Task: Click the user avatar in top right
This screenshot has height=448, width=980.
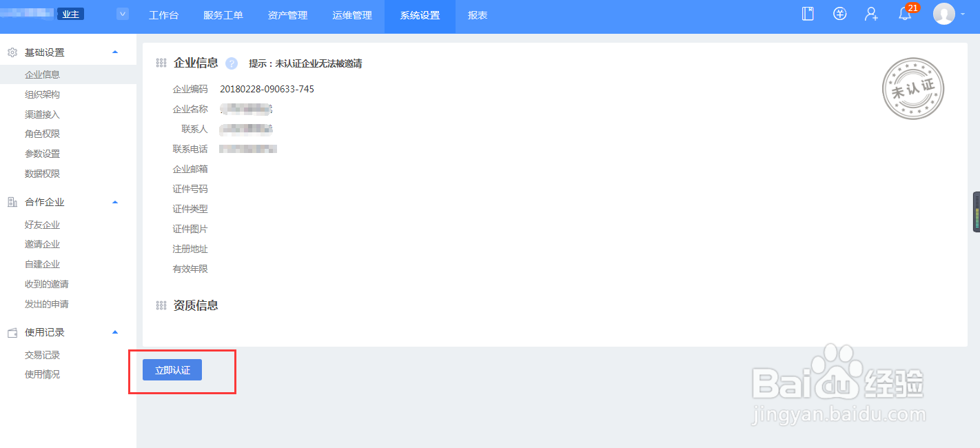Action: [x=944, y=13]
